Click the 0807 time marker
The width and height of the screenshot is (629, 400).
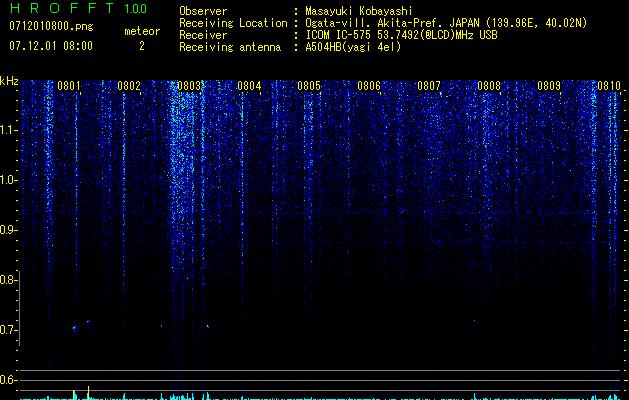click(x=429, y=86)
